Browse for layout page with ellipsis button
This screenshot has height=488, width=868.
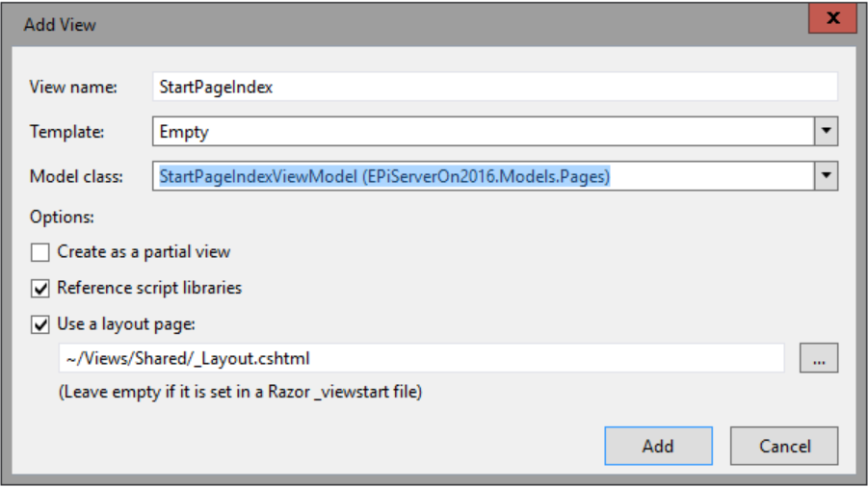tap(819, 358)
